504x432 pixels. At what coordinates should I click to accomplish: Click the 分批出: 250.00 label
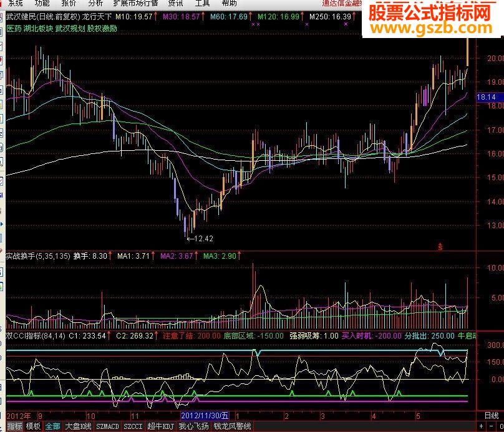[x=429, y=335]
